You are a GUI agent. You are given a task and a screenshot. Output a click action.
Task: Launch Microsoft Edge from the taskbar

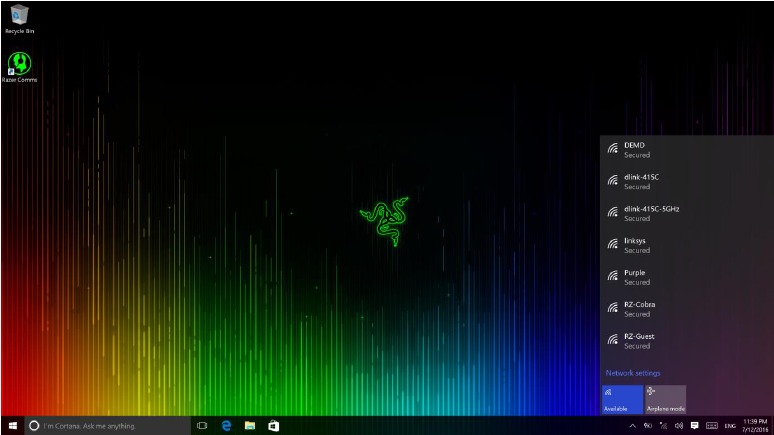226,426
